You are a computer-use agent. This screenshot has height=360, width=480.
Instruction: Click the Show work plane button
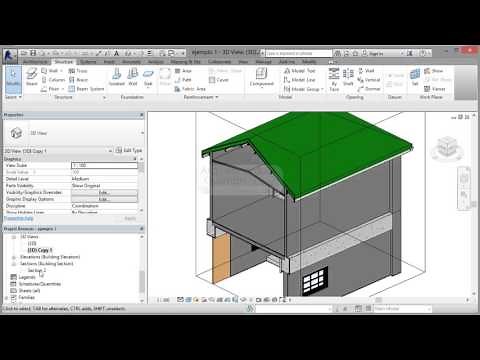[x=434, y=71]
